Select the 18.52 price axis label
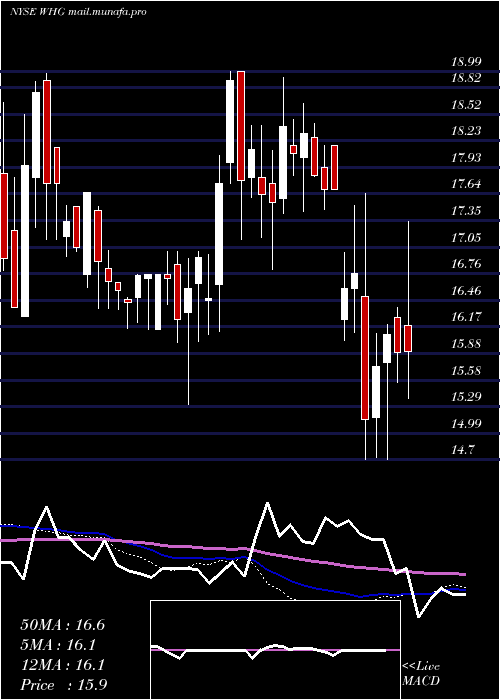The image size is (500, 700). click(466, 105)
